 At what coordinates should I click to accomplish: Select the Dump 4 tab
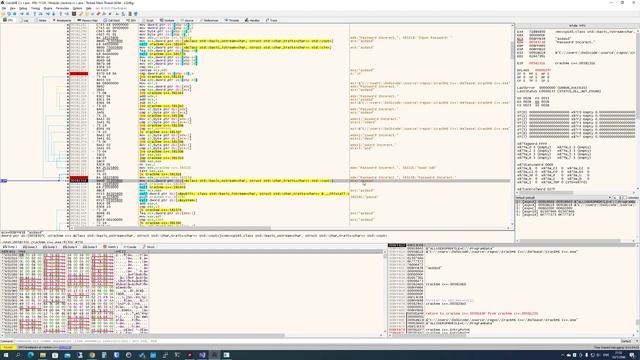click(70, 247)
